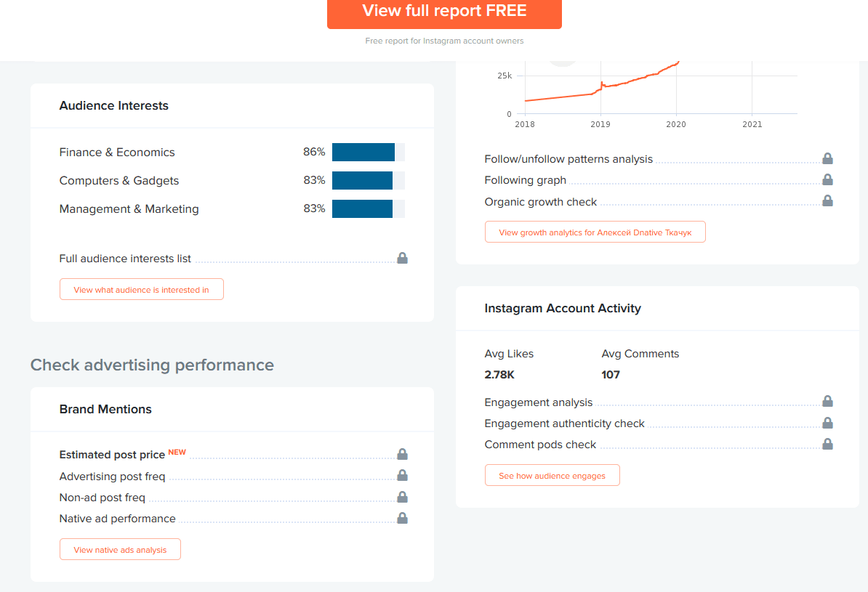Click View growth analytics for Алексей Dnative
This screenshot has height=592, width=868.
click(595, 232)
